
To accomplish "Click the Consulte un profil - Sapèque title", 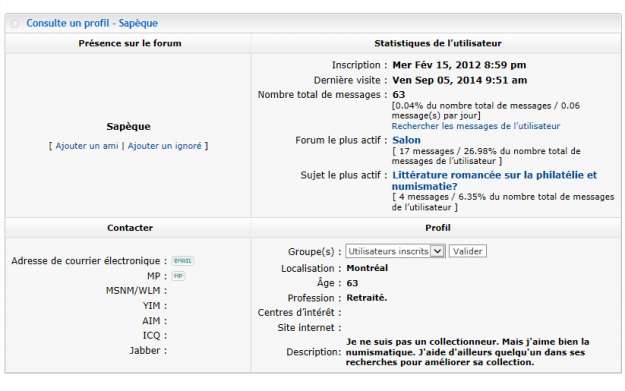I will 92,23.
